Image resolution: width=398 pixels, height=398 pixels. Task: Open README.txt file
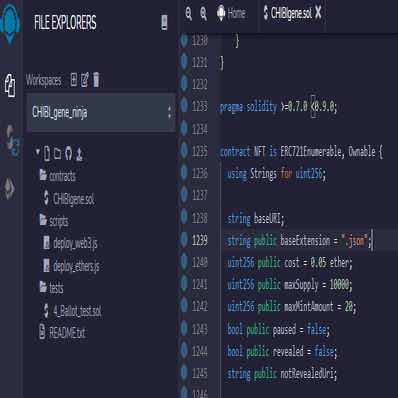(62, 332)
